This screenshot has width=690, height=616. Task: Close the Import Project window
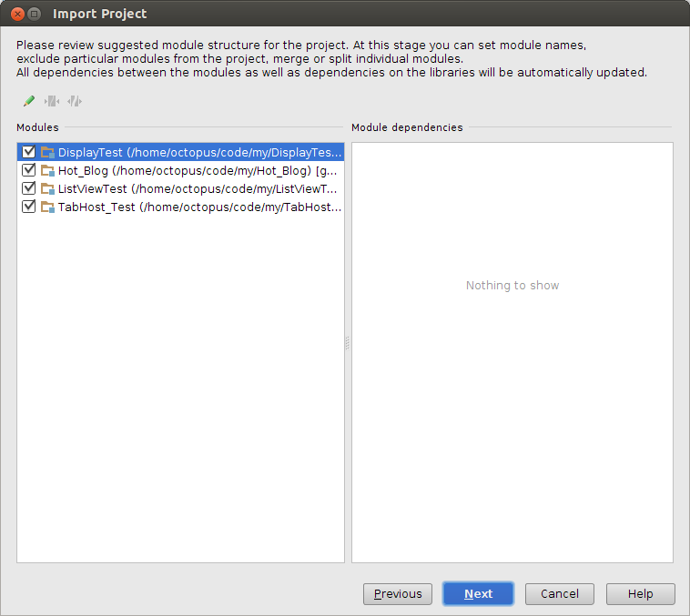17,14
